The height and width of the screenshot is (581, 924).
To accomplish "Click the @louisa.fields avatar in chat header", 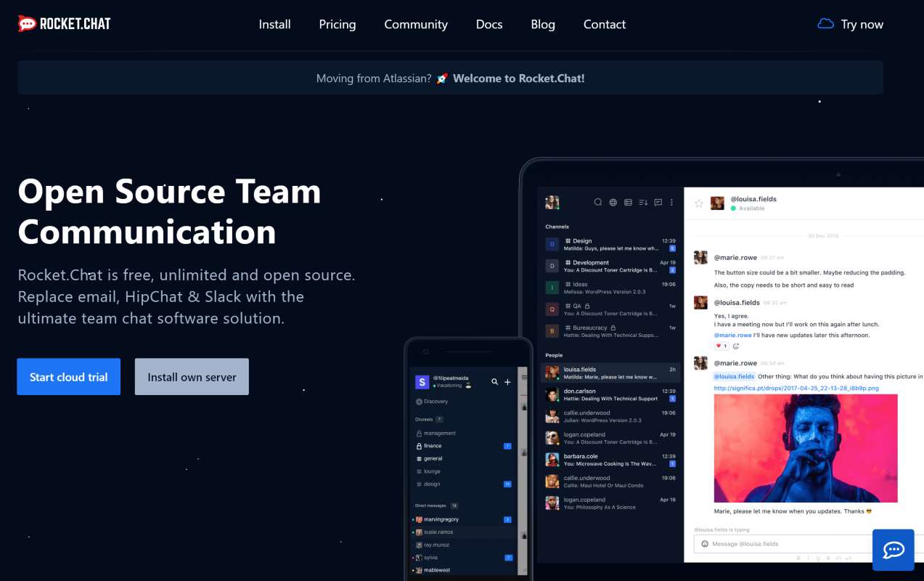I will pos(717,203).
